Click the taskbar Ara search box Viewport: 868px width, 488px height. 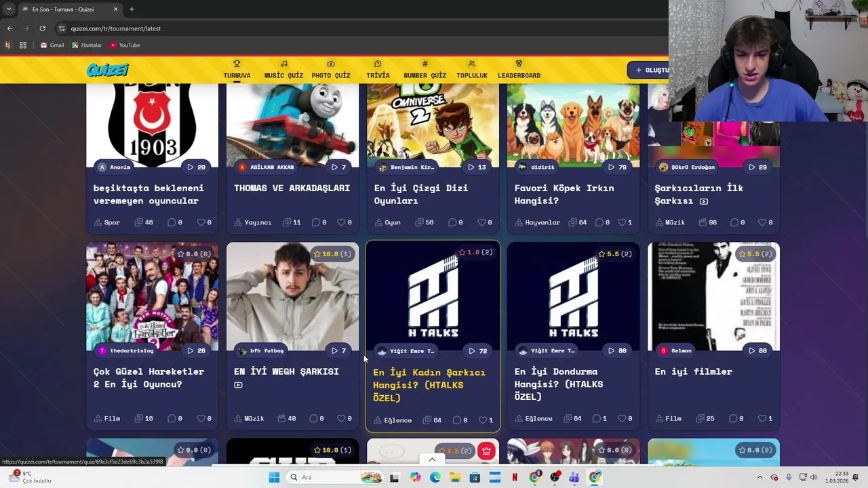point(335,477)
